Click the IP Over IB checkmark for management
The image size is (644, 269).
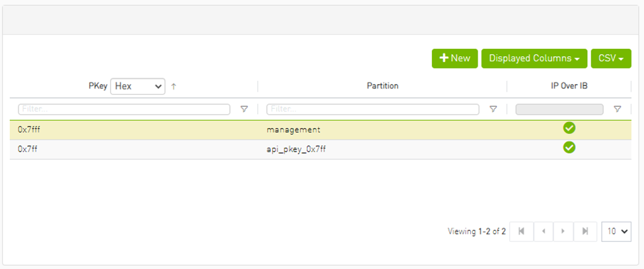click(x=569, y=129)
